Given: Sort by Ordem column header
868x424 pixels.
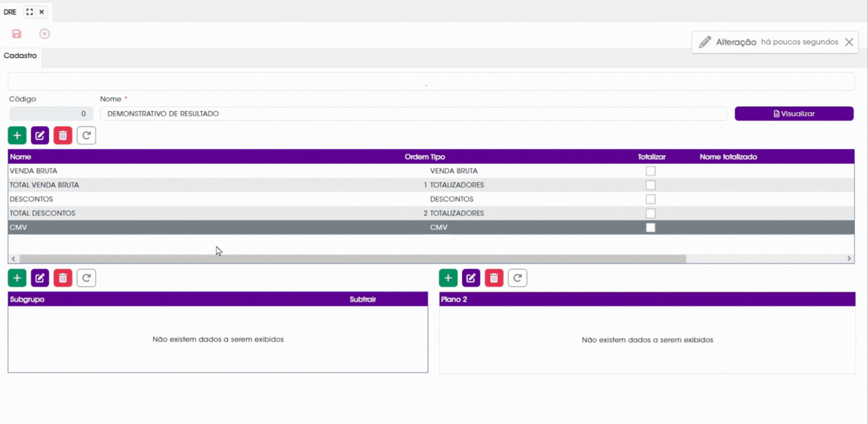Looking at the screenshot, I should 416,157.
